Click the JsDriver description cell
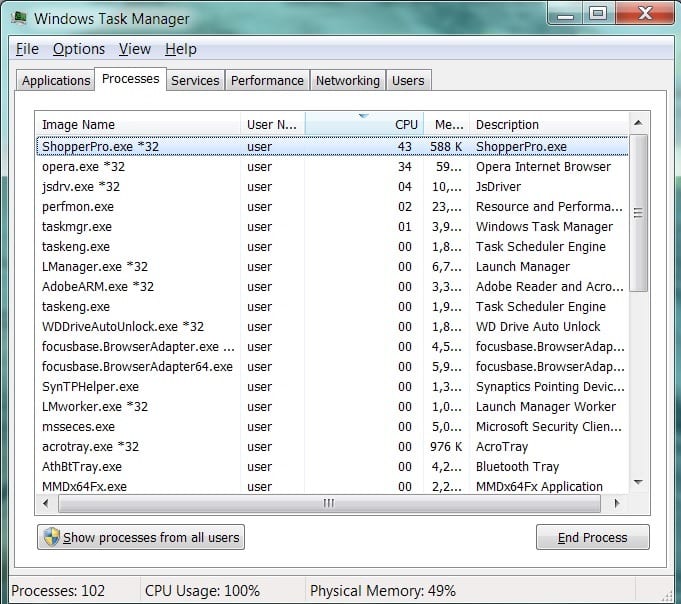The image size is (681, 604). [x=499, y=187]
